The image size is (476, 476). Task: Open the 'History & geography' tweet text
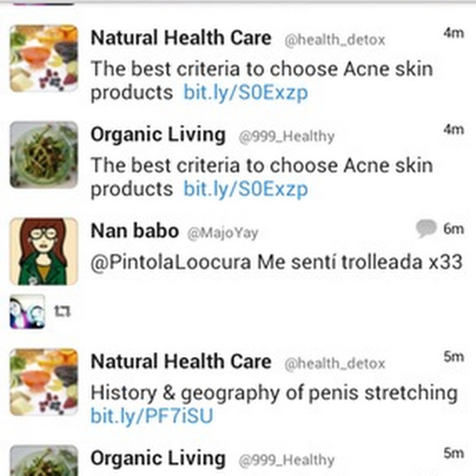274,393
